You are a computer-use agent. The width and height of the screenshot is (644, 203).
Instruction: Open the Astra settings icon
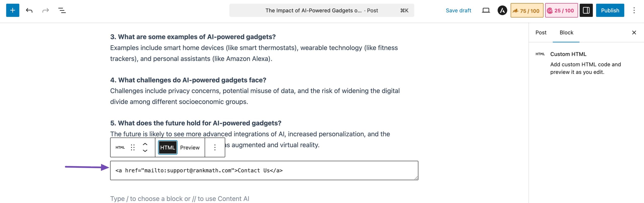pyautogui.click(x=502, y=10)
